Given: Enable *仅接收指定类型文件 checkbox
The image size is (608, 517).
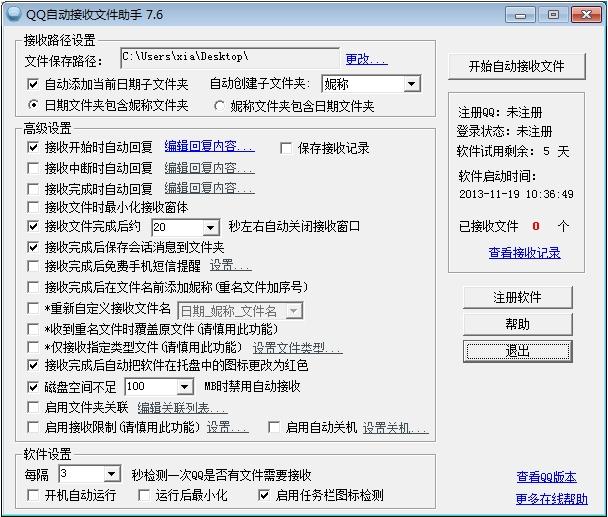Looking at the screenshot, I should coord(33,347).
